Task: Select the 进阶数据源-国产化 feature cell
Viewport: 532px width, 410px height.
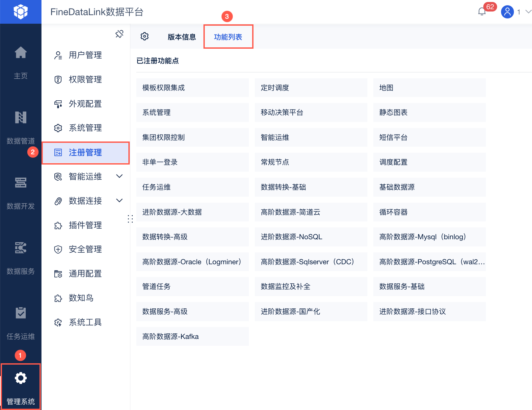Action: coord(311,312)
